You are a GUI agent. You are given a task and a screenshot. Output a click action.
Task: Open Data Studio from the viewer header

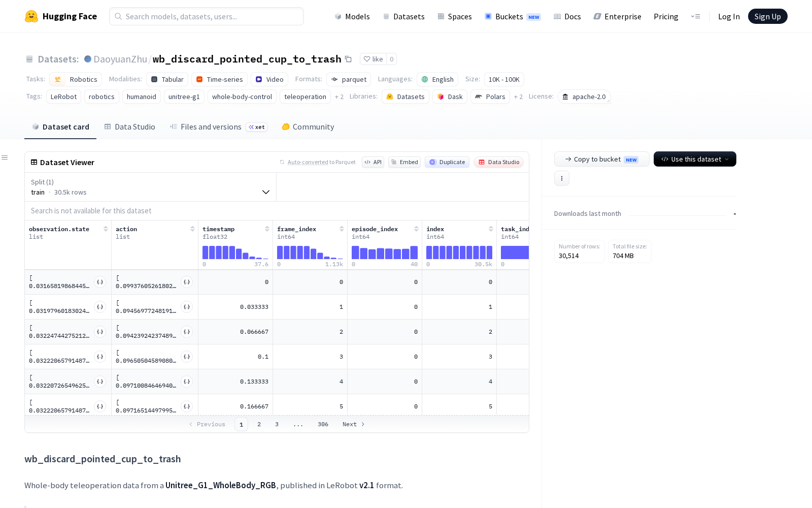[x=499, y=162]
